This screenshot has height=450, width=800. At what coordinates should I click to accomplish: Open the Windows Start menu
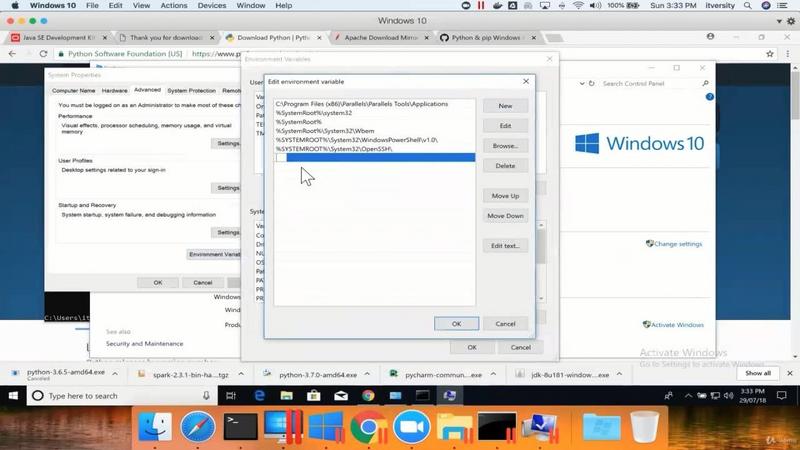click(x=13, y=395)
